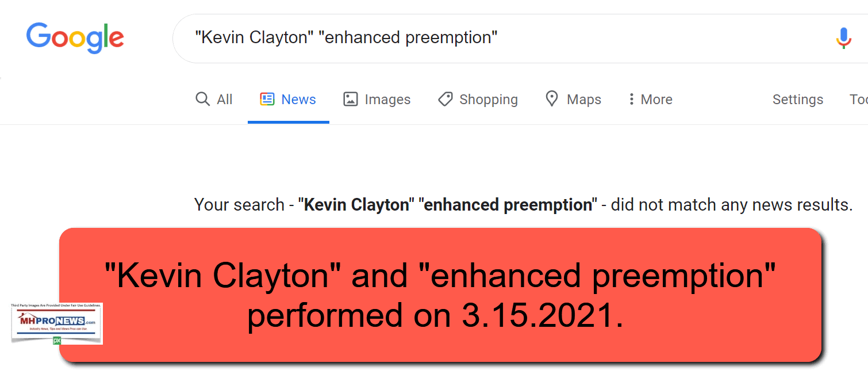868x374 pixels.
Task: Select the News tab label
Action: click(x=298, y=100)
